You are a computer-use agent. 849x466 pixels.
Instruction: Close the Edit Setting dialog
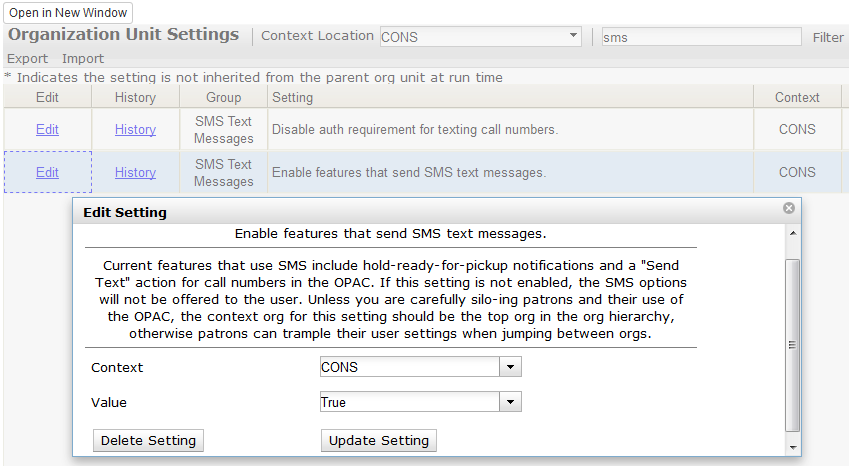coord(789,208)
